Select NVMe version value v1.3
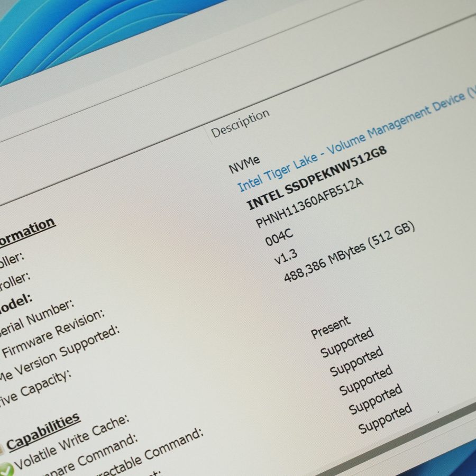Image resolution: width=476 pixels, height=476 pixels. (286, 256)
